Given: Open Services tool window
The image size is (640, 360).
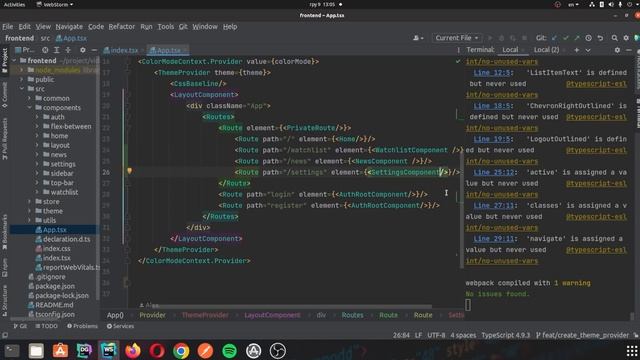Looking at the screenshot, I should click(120, 326).
